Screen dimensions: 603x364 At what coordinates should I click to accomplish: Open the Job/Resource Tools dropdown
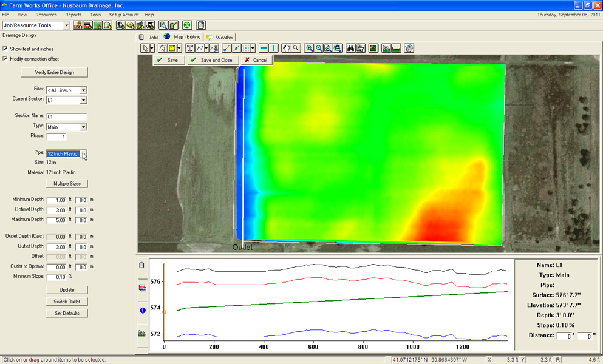click(x=66, y=25)
